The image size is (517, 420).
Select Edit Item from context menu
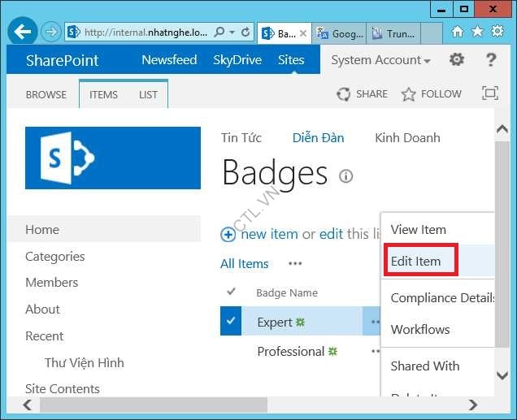click(416, 261)
